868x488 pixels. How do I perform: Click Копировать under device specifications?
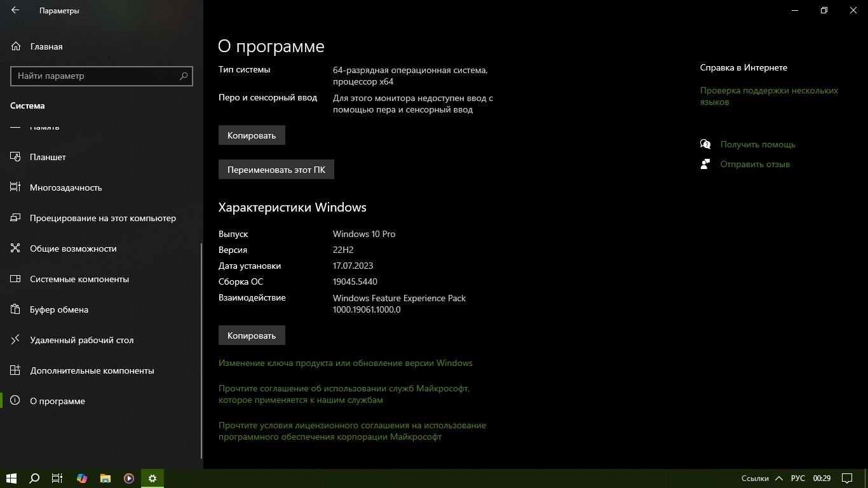(x=252, y=135)
